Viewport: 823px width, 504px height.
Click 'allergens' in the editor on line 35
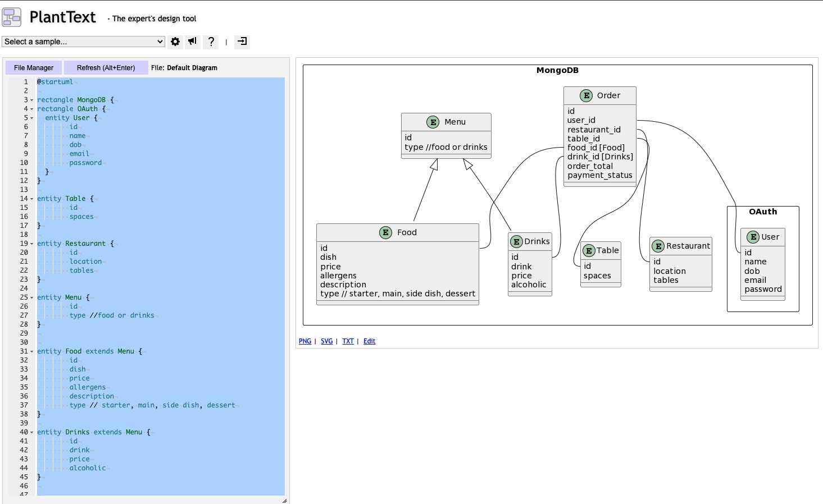coord(88,387)
